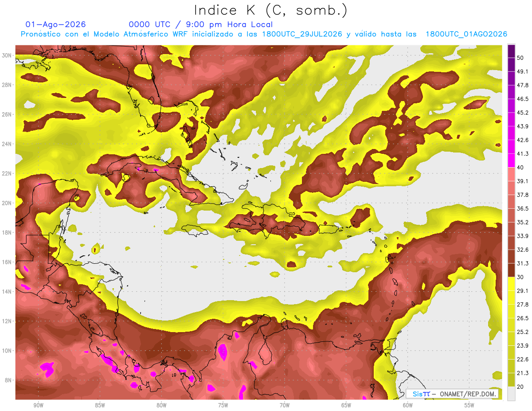Click legend value '39.1'
Viewport: 532px width, 411px height.
(522, 181)
